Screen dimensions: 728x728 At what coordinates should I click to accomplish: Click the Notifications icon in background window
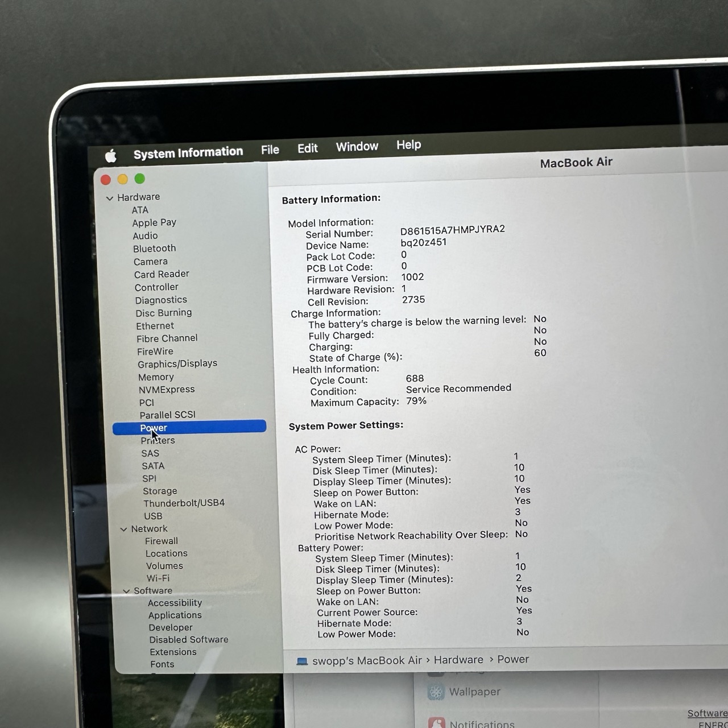click(437, 723)
